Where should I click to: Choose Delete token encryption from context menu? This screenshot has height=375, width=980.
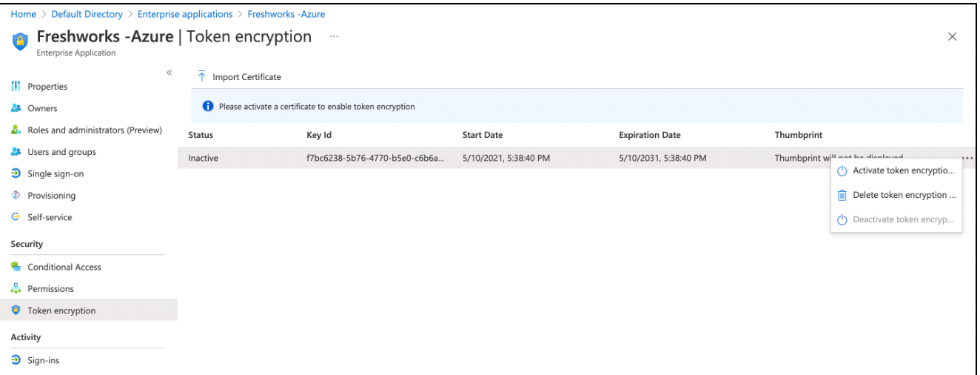point(896,195)
